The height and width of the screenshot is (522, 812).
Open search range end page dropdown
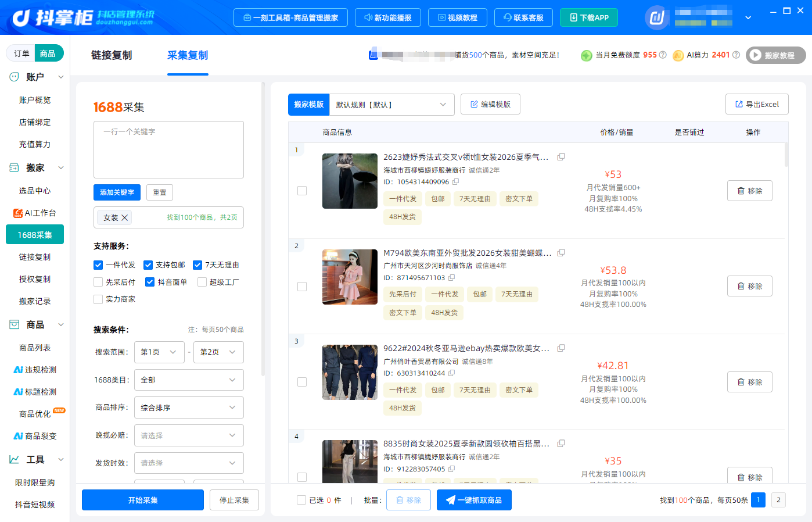click(218, 352)
